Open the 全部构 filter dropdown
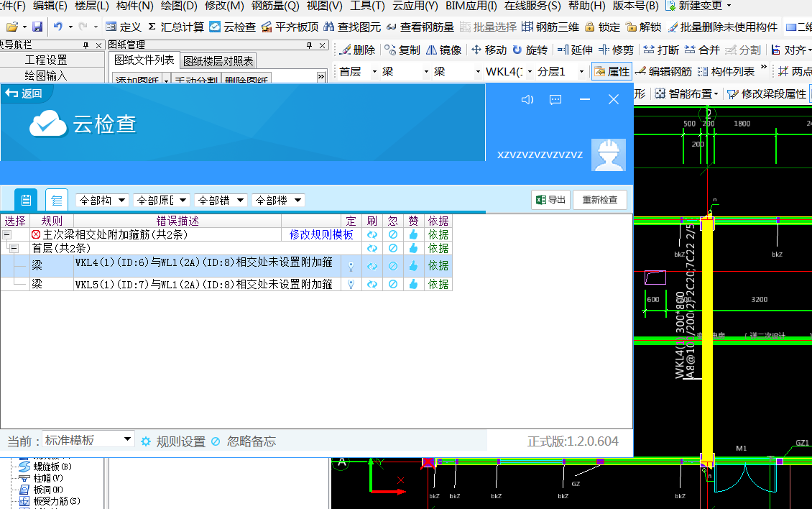This screenshot has width=812, height=509. coord(102,200)
